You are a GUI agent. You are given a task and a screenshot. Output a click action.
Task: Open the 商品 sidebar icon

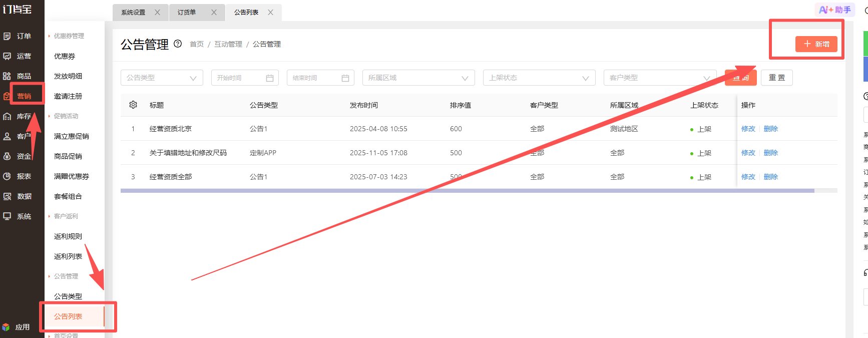tap(7, 76)
